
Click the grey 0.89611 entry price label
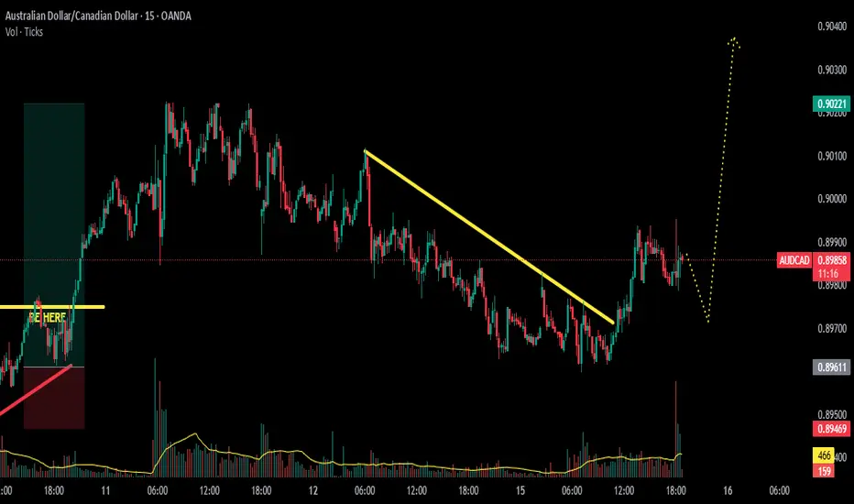[832, 367]
